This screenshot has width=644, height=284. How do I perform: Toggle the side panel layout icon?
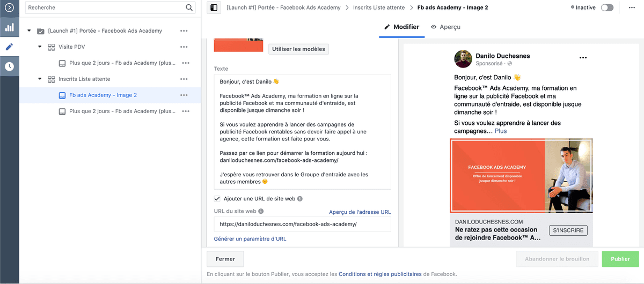(214, 8)
